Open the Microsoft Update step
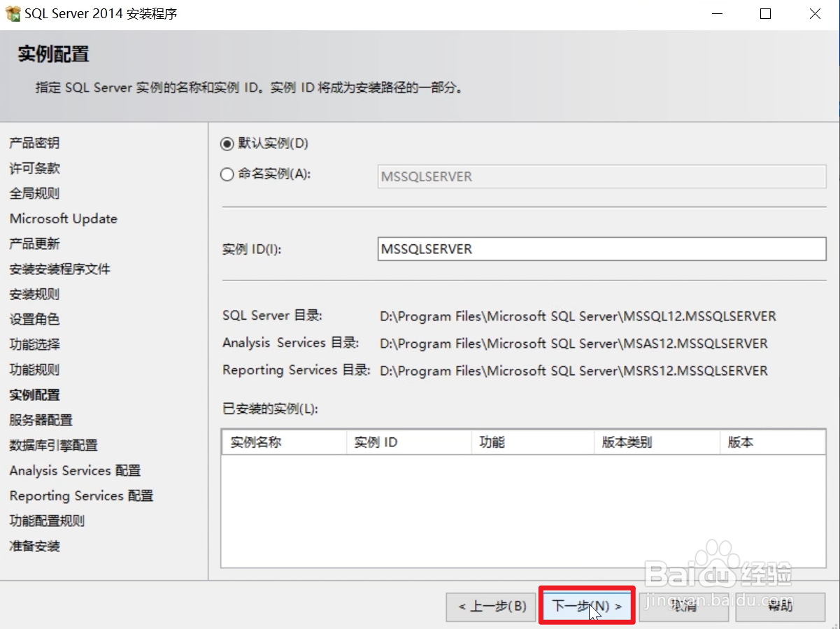This screenshot has width=840, height=629. 63,218
